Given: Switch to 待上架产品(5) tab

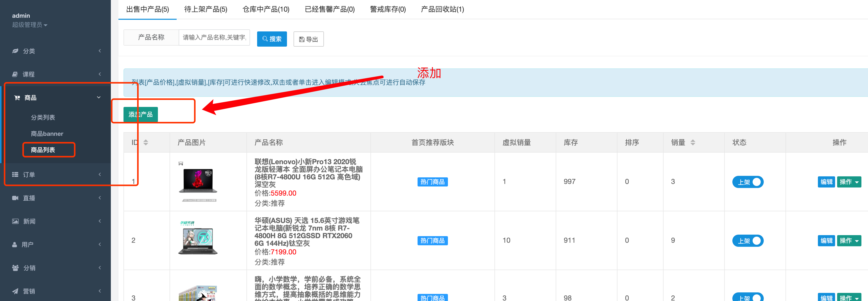Looking at the screenshot, I should pyautogui.click(x=205, y=9).
